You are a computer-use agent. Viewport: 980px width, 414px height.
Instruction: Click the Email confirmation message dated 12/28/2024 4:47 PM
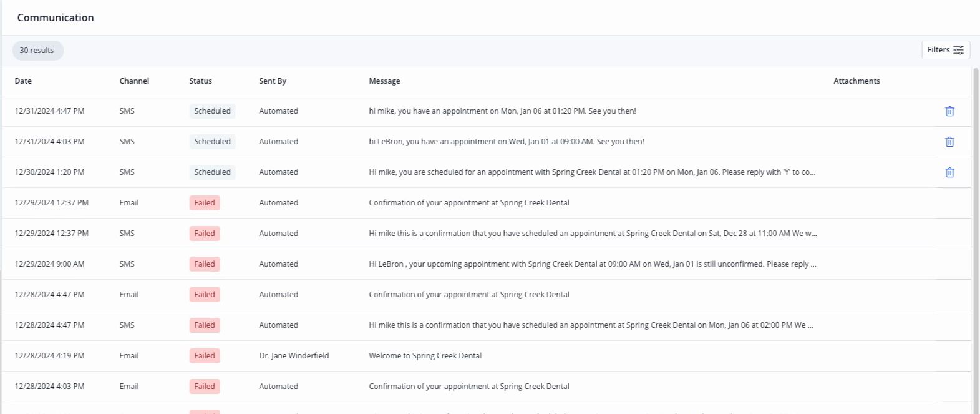click(x=469, y=295)
